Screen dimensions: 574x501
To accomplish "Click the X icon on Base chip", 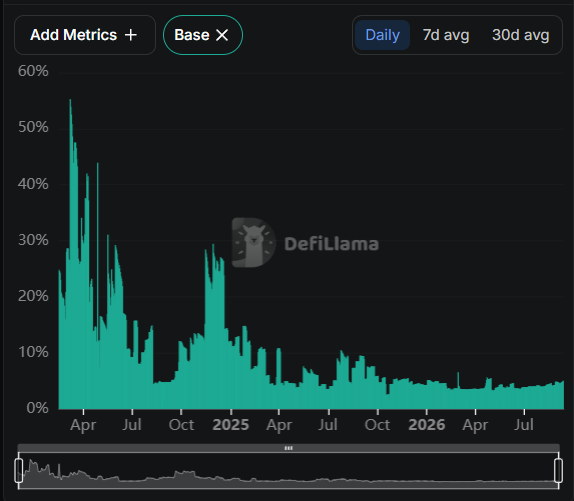I will click(222, 35).
